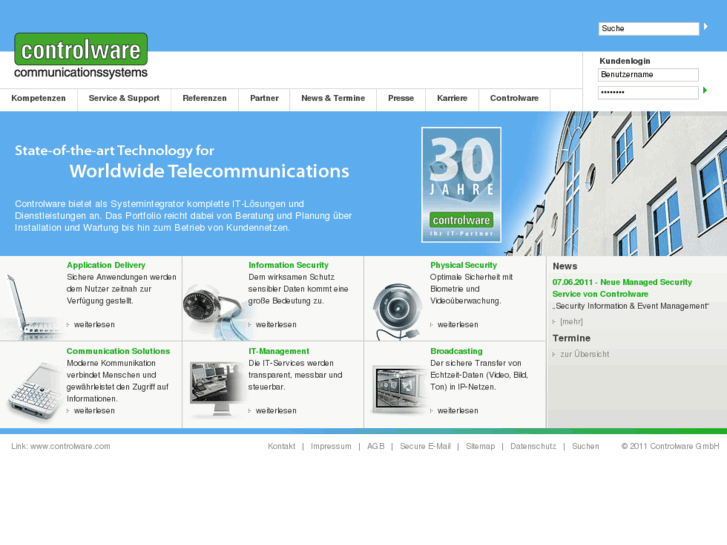Open IT-Management heading link

[x=279, y=351]
